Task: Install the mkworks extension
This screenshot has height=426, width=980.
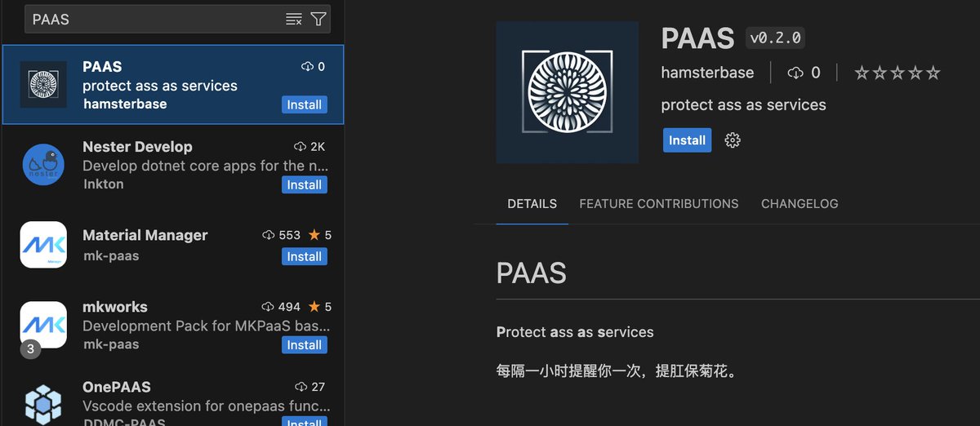Action: [305, 344]
